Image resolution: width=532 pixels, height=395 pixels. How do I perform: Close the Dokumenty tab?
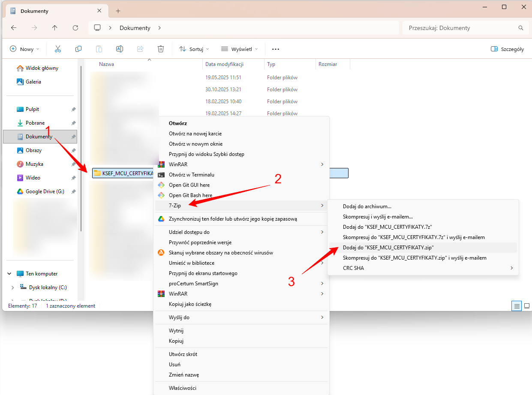(99, 11)
